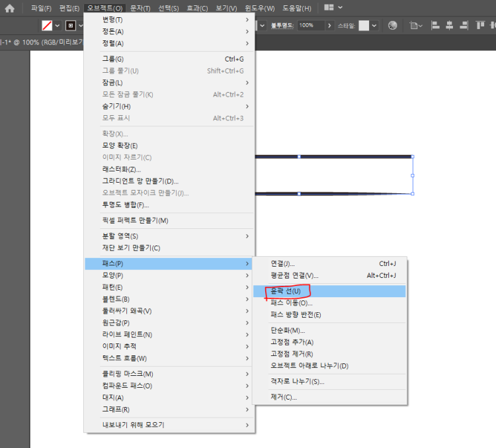Expand the 대지(A) submenu
Screen dimensions: 496x448
click(169, 397)
